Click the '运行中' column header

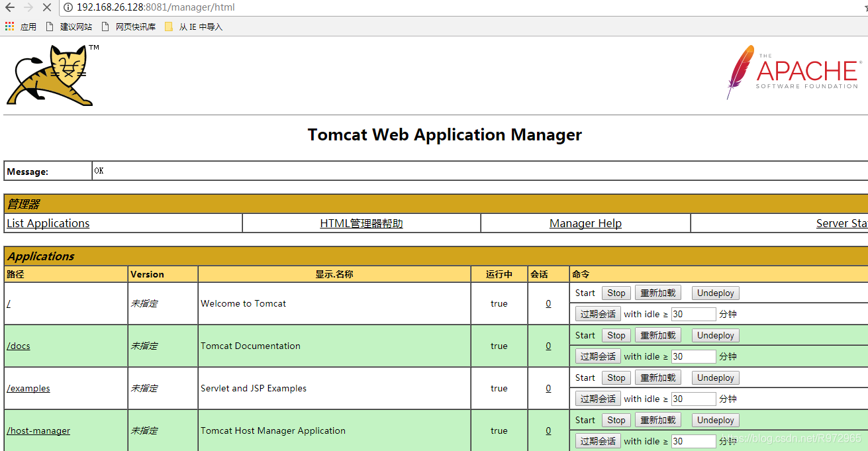click(x=499, y=274)
